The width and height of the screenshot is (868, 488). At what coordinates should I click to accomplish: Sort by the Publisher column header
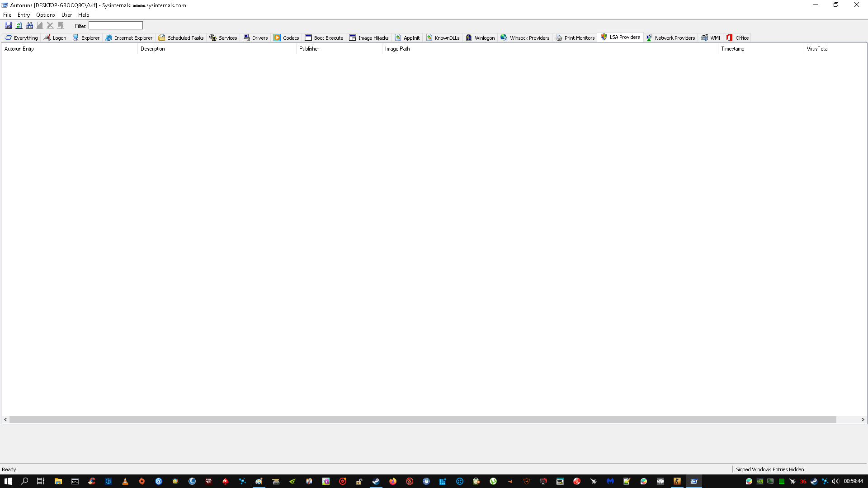[x=309, y=49]
